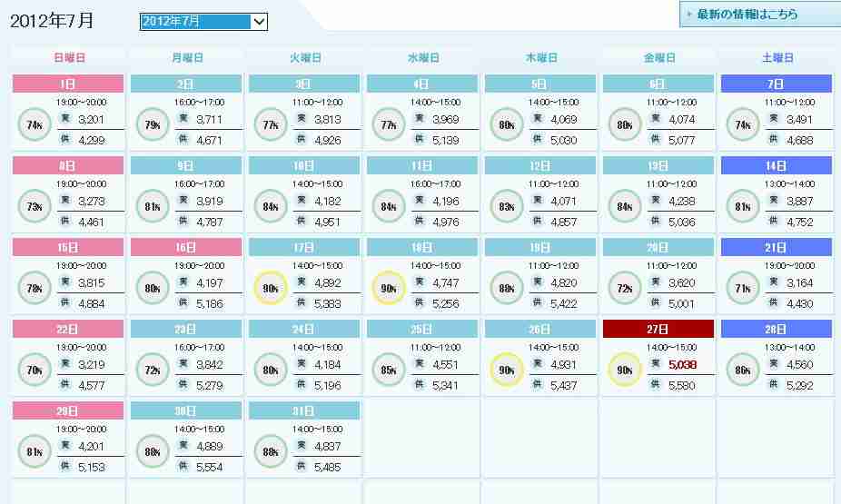This screenshot has height=504, width=841.
Task: Click the 74% usage circle on 1日
Action: [x=35, y=125]
